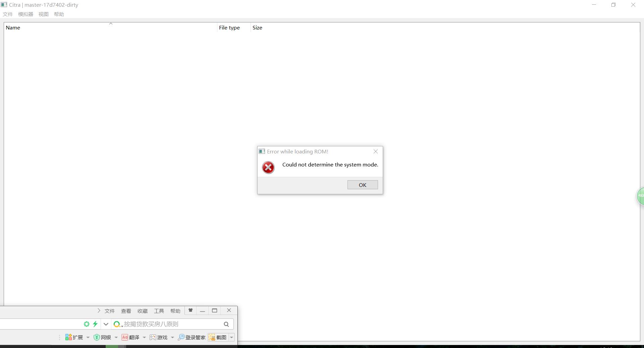Expand the 扩展 dropdown arrow
Image resolution: width=644 pixels, height=348 pixels.
88,337
